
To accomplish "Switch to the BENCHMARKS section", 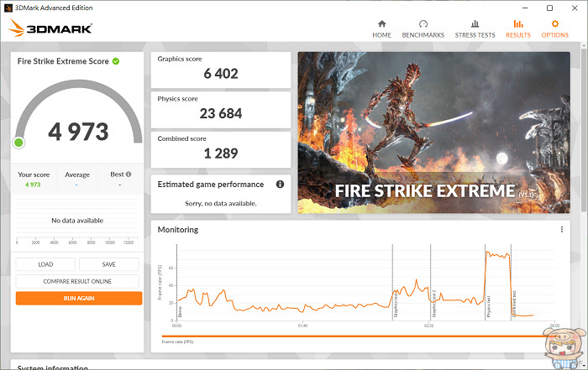I will pos(423,29).
